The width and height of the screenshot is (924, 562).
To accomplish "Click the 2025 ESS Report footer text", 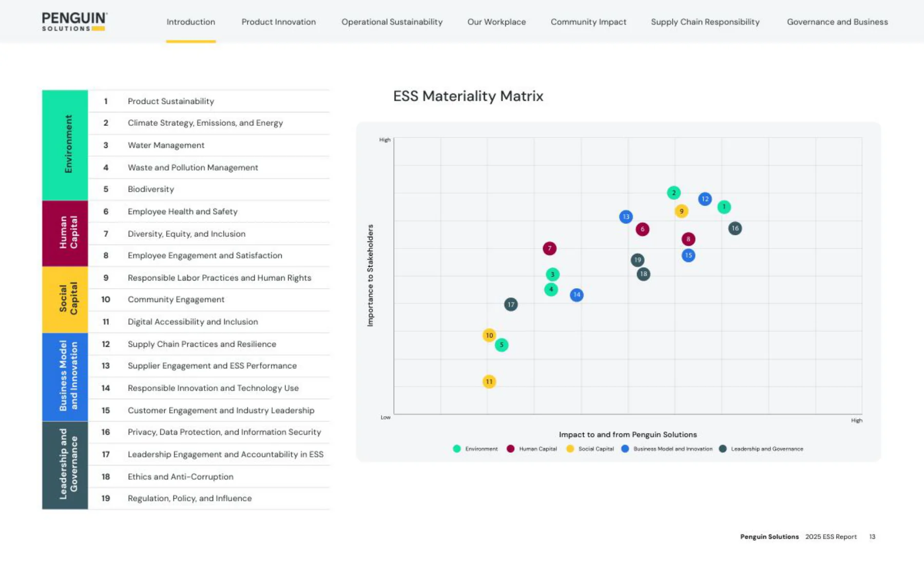I will (x=831, y=537).
